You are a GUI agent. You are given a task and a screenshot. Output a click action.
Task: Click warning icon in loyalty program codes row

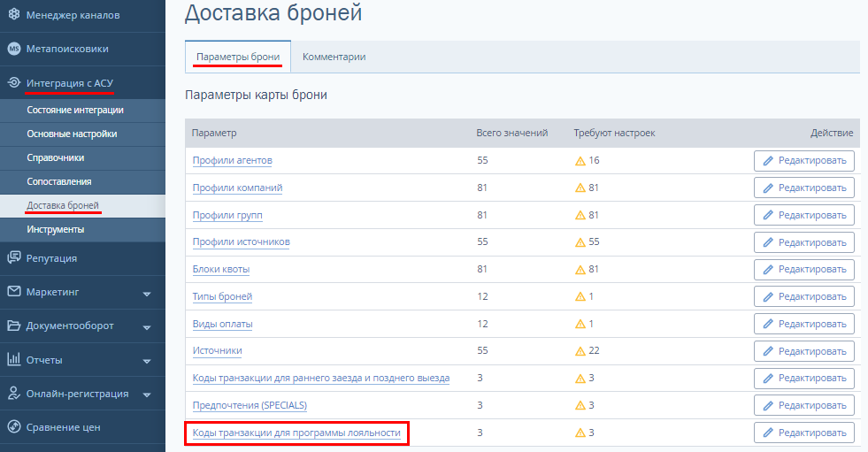click(580, 433)
